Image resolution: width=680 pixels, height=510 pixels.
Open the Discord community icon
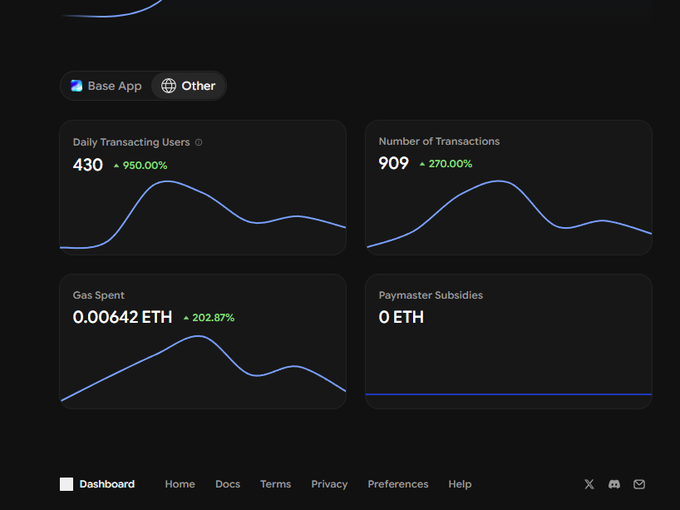[614, 484]
